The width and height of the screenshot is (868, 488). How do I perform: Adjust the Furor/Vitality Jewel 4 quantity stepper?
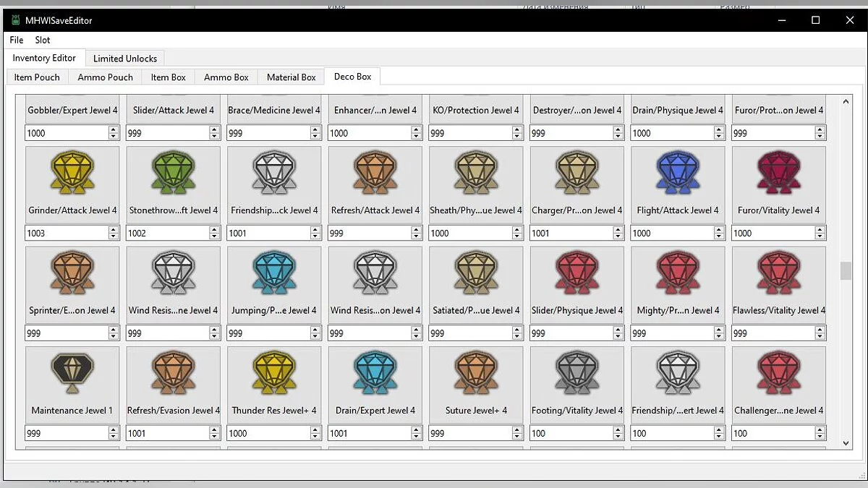[820, 233]
